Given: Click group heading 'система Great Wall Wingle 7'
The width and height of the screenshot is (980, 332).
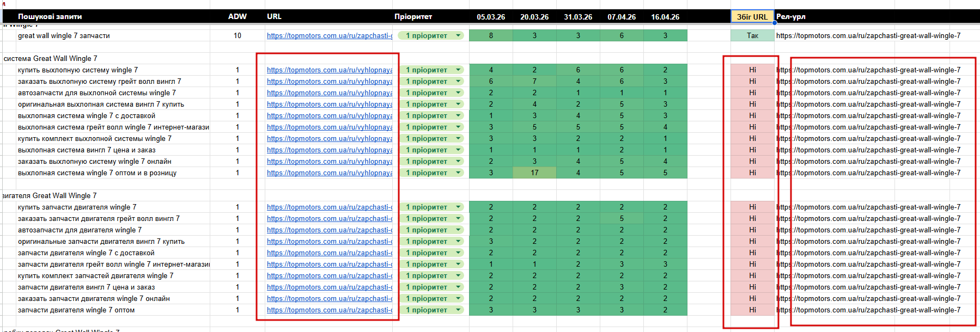Looking at the screenshot, I should click(x=50, y=58).
